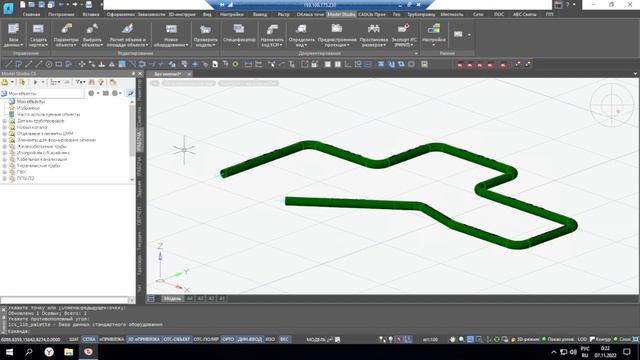The width and height of the screenshot is (640, 360).
Task: Click Экспорт IFC ribbon icon
Action: point(404,35)
